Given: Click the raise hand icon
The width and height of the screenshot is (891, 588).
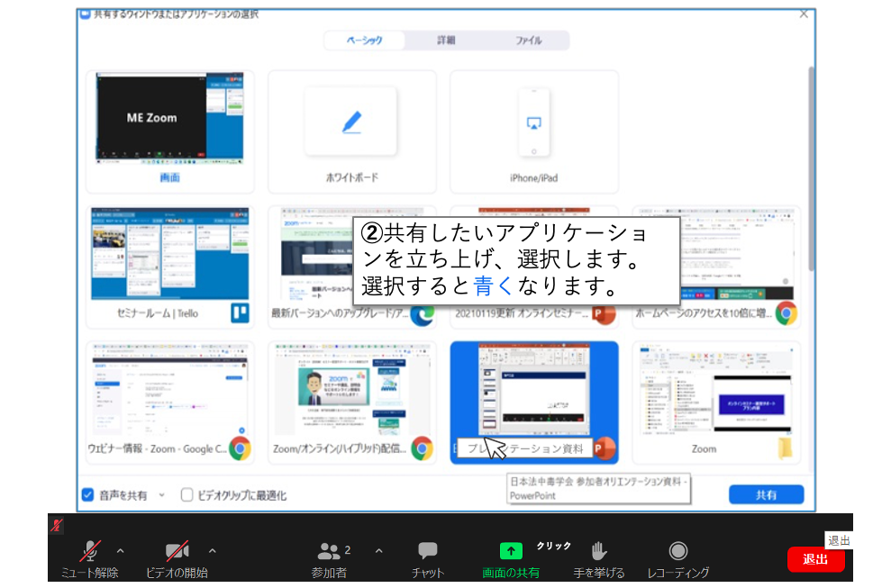Looking at the screenshot, I should point(598,550).
